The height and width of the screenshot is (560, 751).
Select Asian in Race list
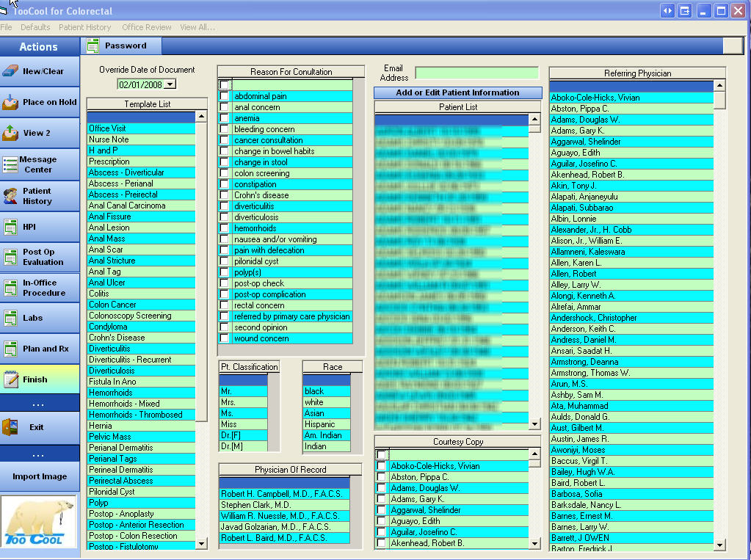pyautogui.click(x=327, y=413)
